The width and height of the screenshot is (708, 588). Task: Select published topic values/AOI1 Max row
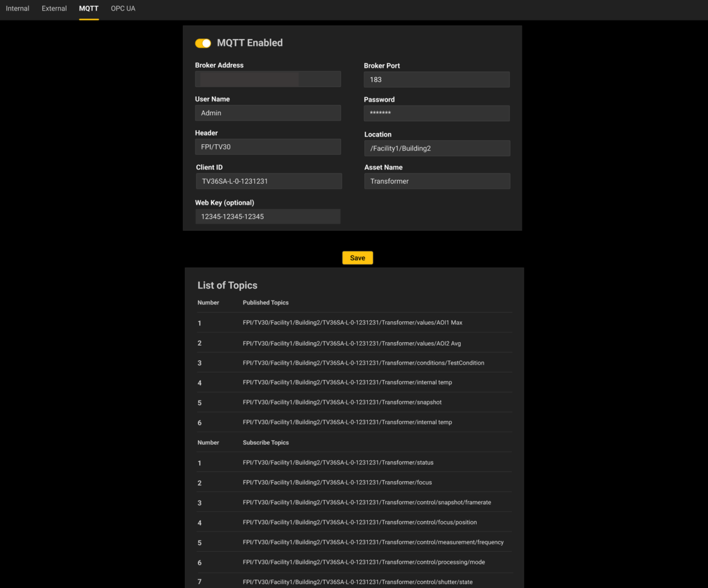352,323
